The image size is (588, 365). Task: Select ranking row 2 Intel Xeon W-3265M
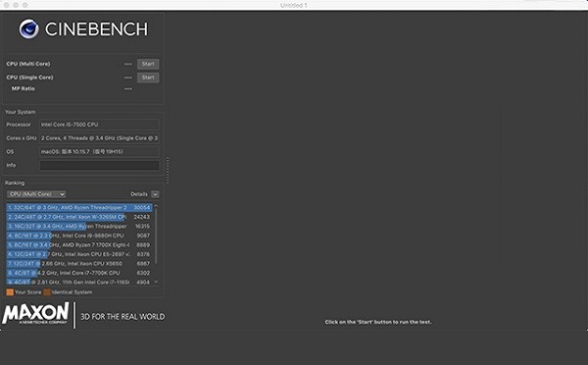click(x=79, y=217)
